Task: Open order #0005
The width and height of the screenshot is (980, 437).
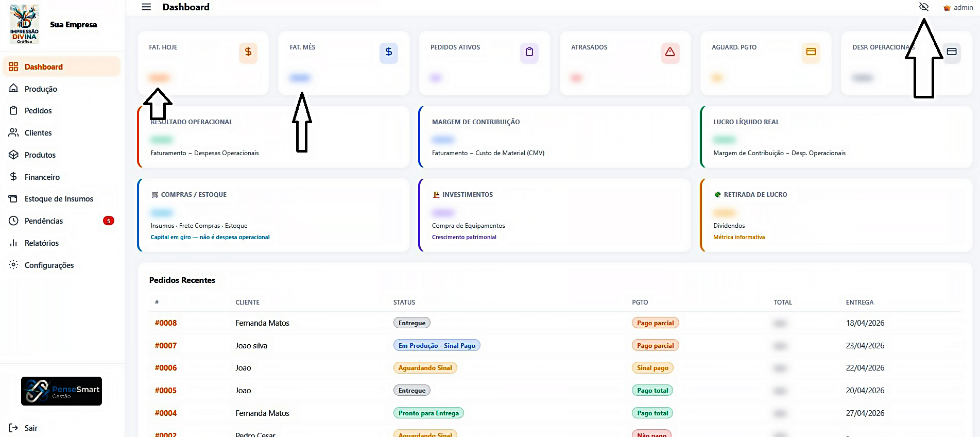Action: click(x=166, y=391)
